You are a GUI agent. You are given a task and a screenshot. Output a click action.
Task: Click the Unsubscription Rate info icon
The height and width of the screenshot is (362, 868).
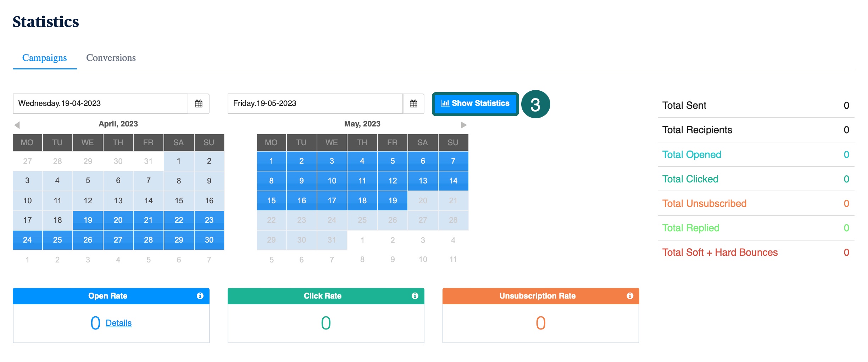pyautogui.click(x=630, y=296)
